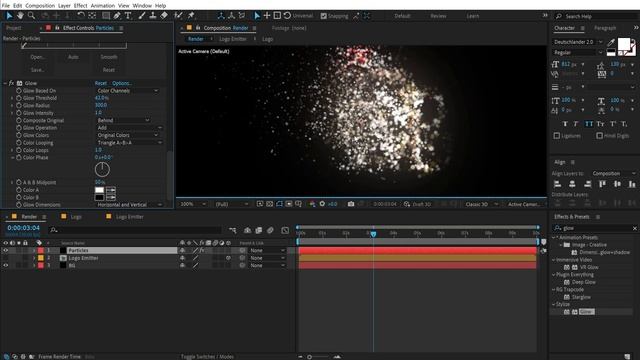Enable All Caps text style

pyautogui.click(x=589, y=124)
